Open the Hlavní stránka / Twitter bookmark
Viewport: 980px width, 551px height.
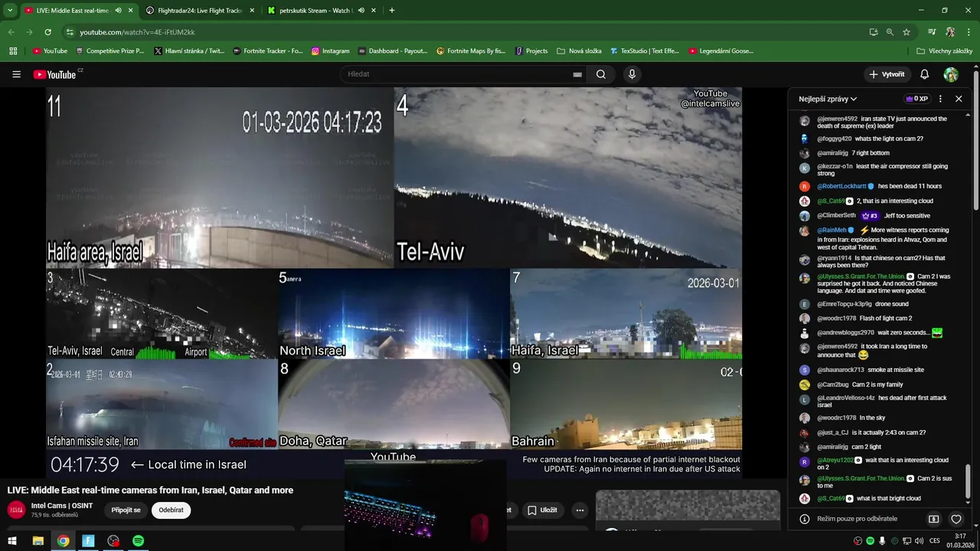[189, 51]
